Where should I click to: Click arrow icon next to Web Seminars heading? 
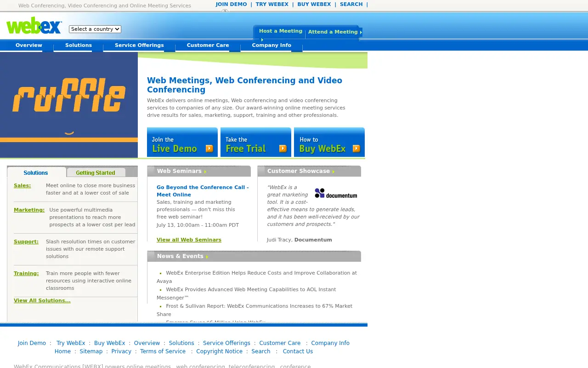(205, 172)
